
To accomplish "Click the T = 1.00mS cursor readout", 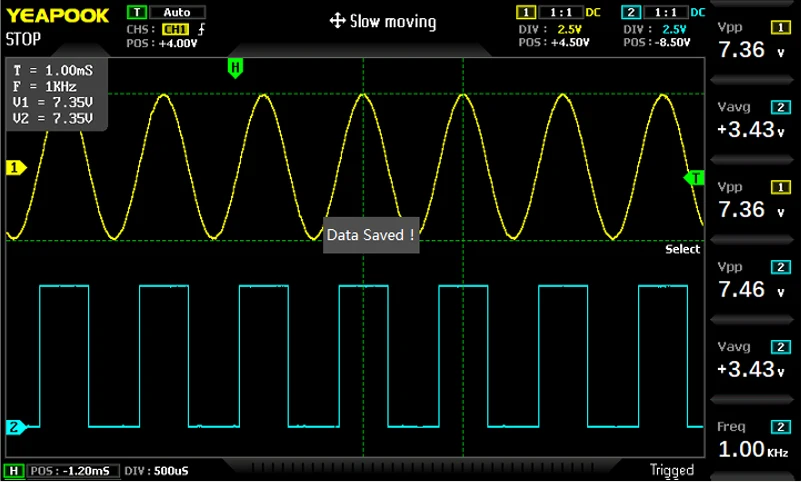I will pos(53,70).
